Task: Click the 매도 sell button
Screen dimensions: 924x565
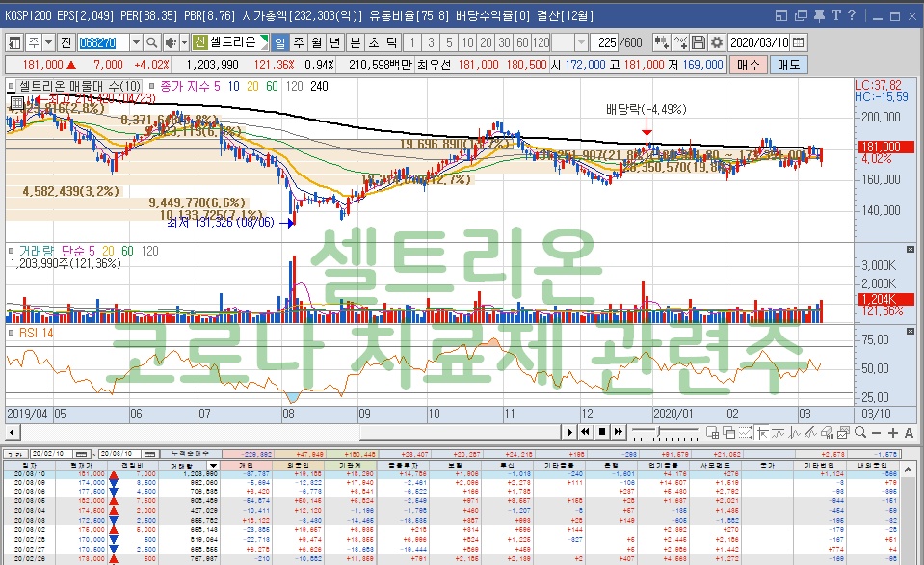Action: coord(788,65)
